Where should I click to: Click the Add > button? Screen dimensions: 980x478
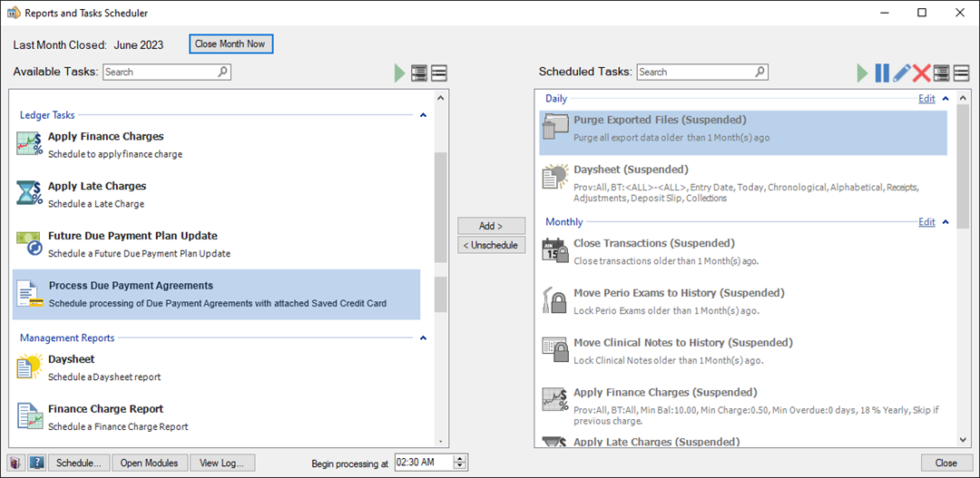click(491, 226)
